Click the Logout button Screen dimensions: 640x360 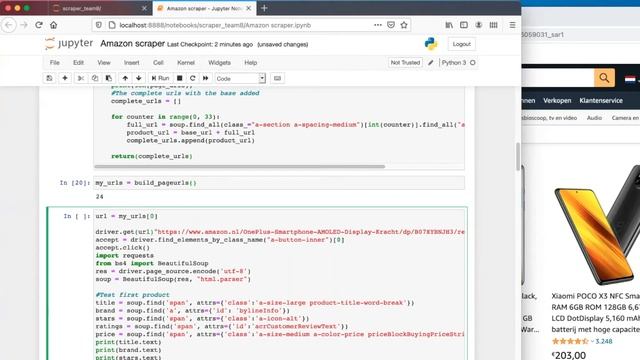point(461,44)
